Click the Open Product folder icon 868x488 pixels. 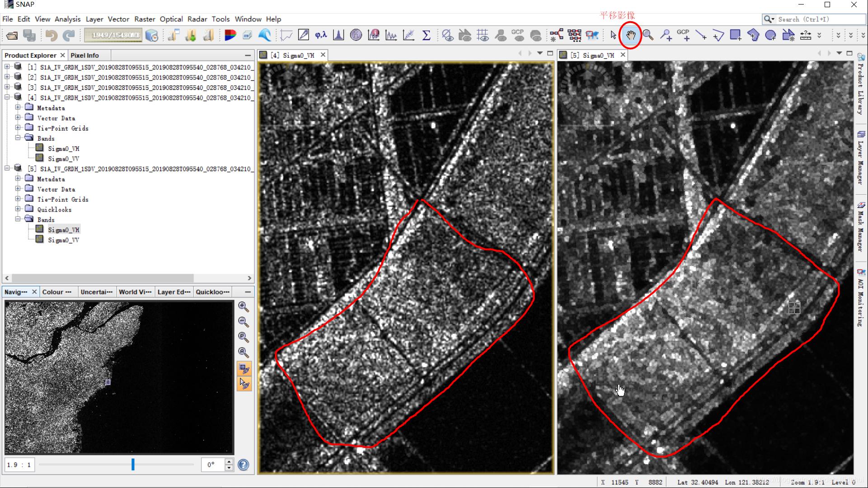pos(12,35)
